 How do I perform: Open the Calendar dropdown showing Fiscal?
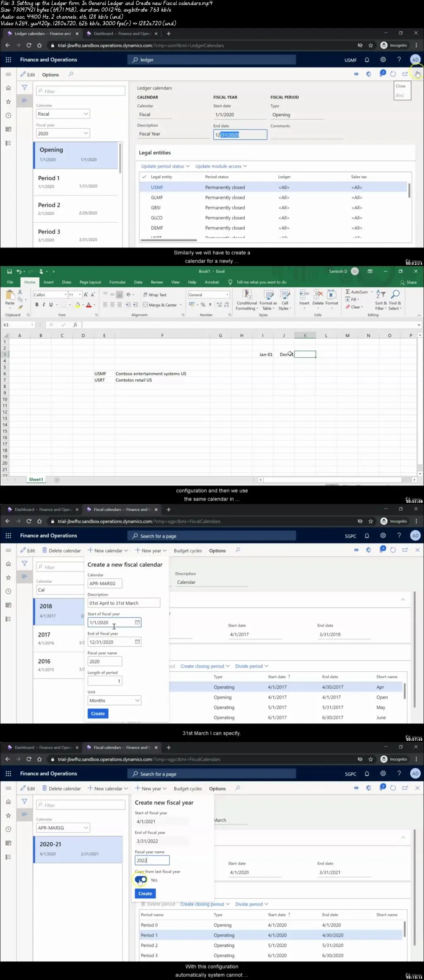[63, 114]
